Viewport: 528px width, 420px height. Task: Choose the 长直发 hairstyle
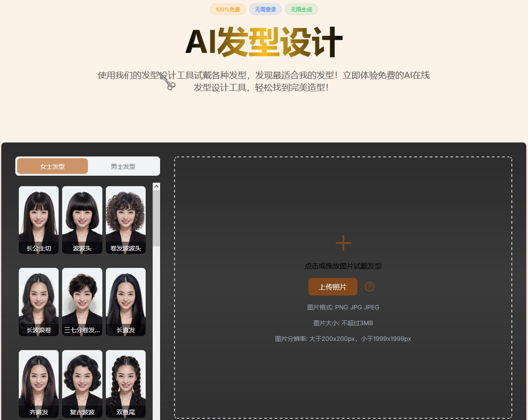[126, 302]
